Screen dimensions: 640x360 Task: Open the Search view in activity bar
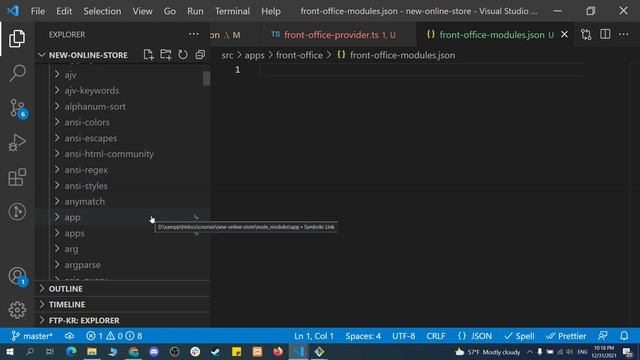tap(17, 73)
